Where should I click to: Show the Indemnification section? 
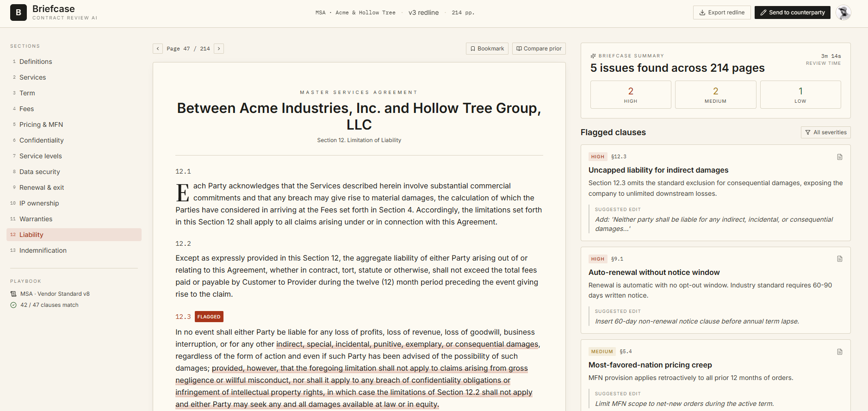(74, 250)
